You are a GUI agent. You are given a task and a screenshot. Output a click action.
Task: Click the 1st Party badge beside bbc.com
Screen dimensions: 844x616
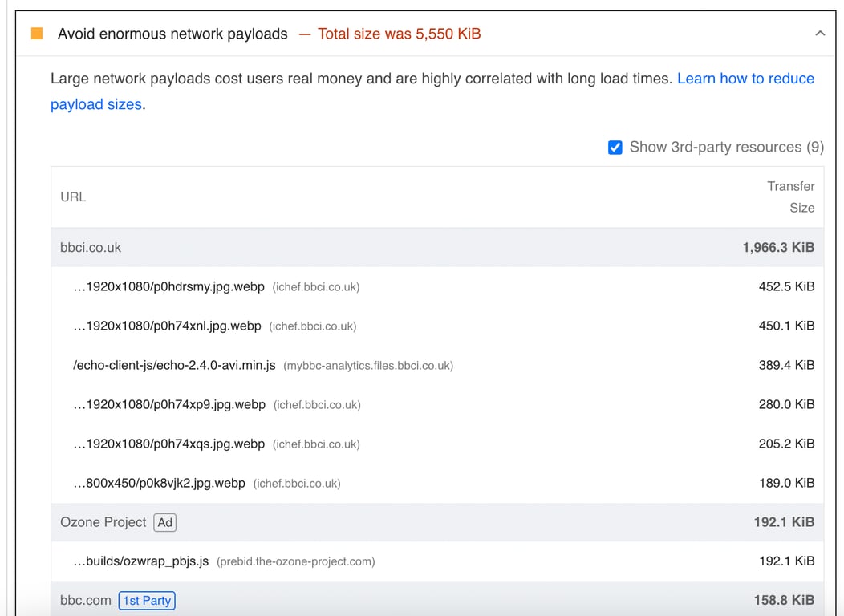click(x=147, y=600)
